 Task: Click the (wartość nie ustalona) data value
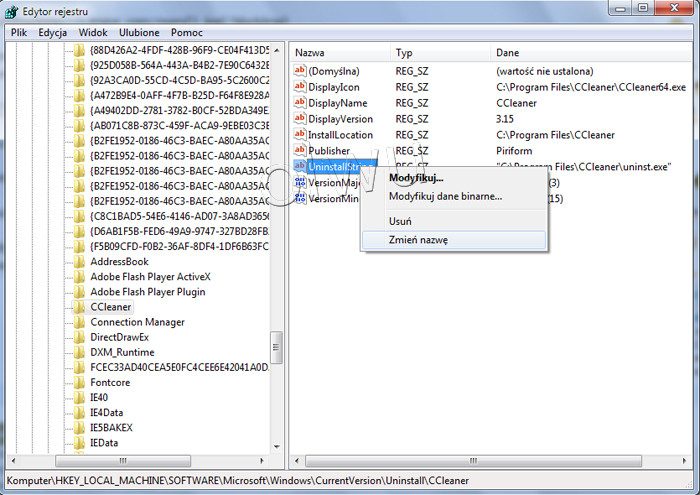tap(545, 71)
